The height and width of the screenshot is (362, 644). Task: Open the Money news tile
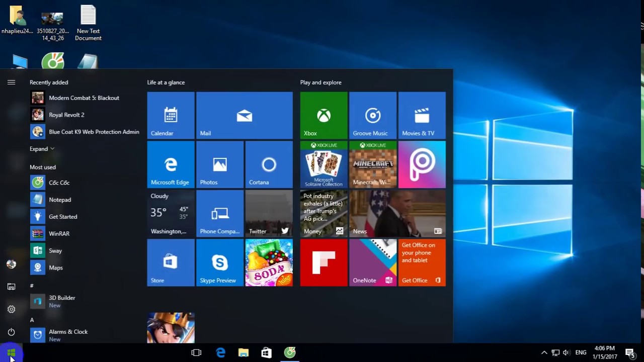324,213
